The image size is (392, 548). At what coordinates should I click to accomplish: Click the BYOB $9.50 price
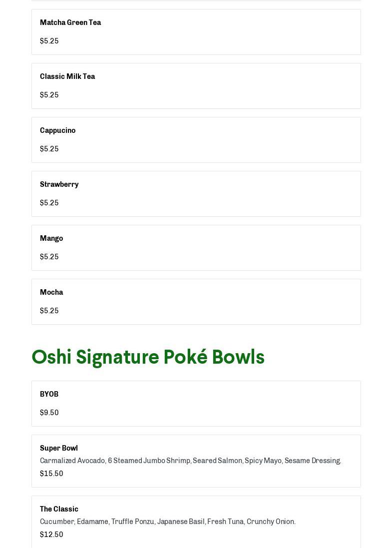(49, 413)
